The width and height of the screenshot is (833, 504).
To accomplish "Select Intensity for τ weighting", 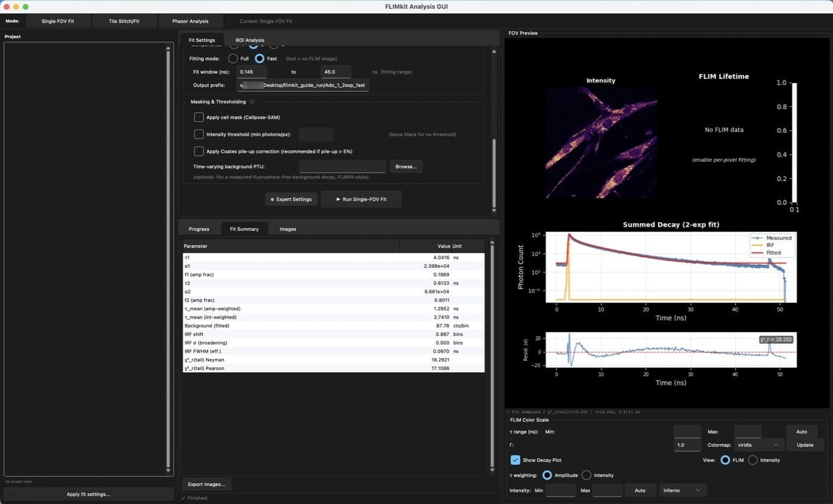I will (587, 475).
